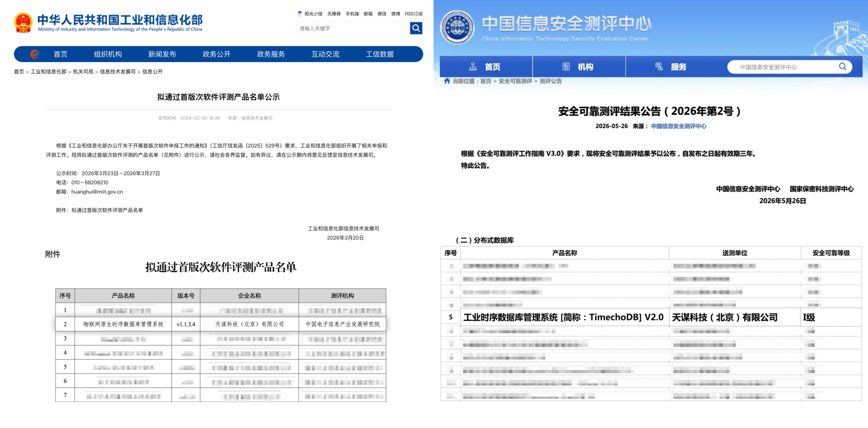
Task: Open 首页 in MIIT navigation bar
Action: tap(61, 54)
